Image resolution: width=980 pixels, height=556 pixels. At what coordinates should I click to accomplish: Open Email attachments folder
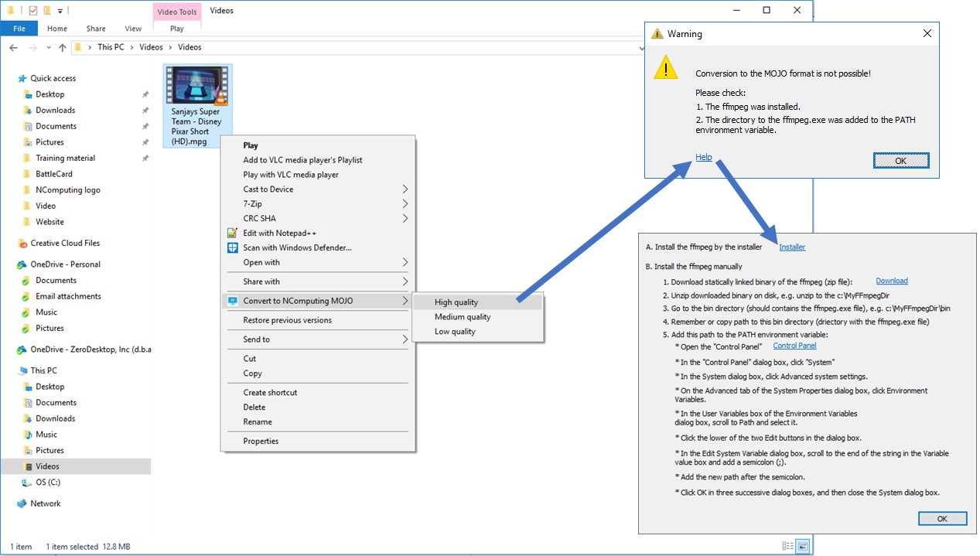click(x=67, y=296)
